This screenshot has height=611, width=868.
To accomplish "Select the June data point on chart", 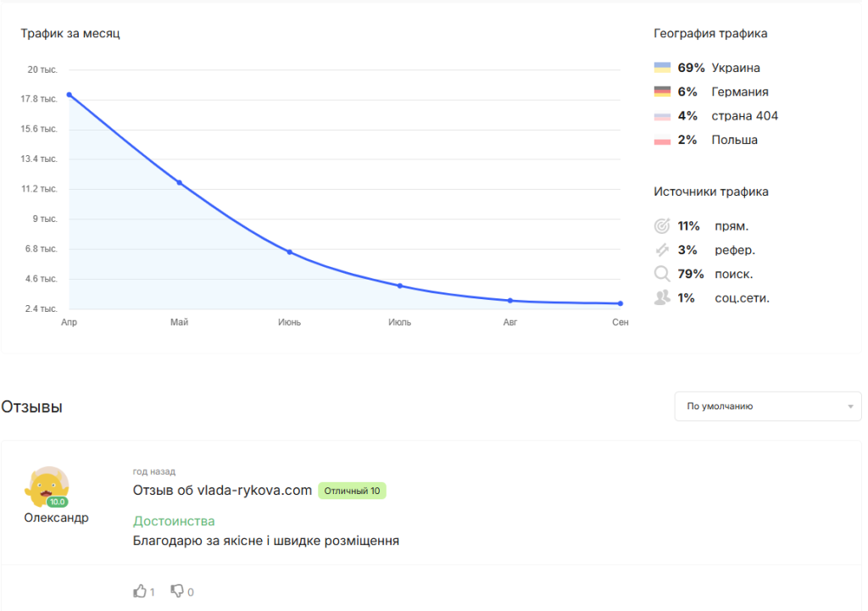I will (x=290, y=252).
